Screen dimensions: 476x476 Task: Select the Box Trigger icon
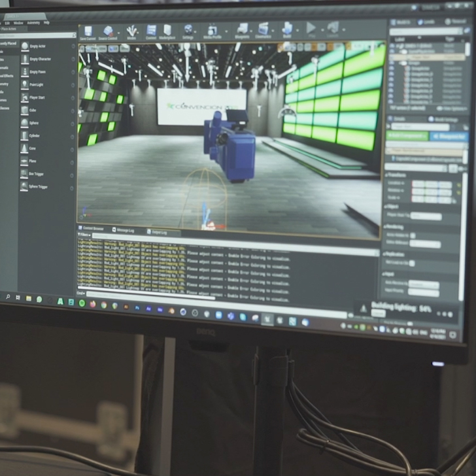(24, 174)
